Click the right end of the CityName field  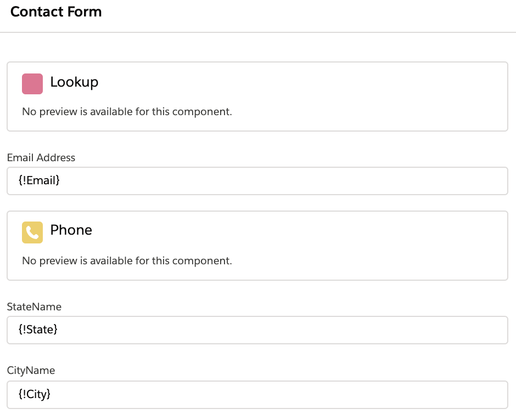click(x=494, y=395)
